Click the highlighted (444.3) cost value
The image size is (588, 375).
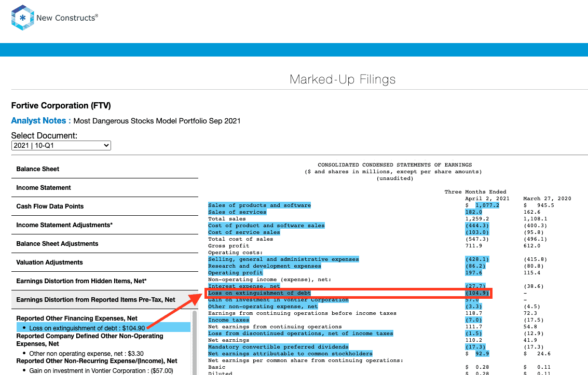(477, 226)
